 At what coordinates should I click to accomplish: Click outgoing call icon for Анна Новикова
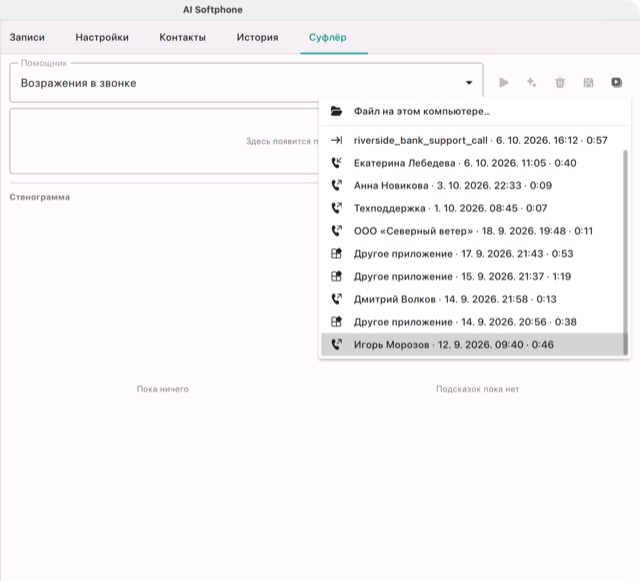coord(336,185)
